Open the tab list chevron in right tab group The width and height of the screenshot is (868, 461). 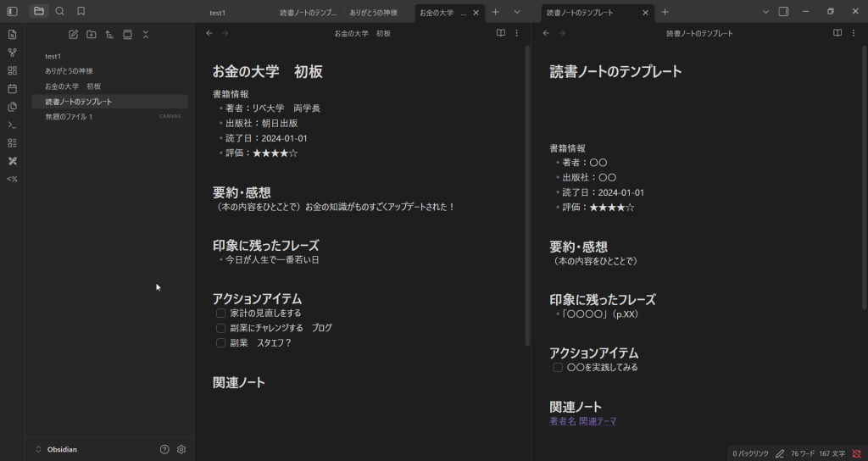pyautogui.click(x=765, y=12)
